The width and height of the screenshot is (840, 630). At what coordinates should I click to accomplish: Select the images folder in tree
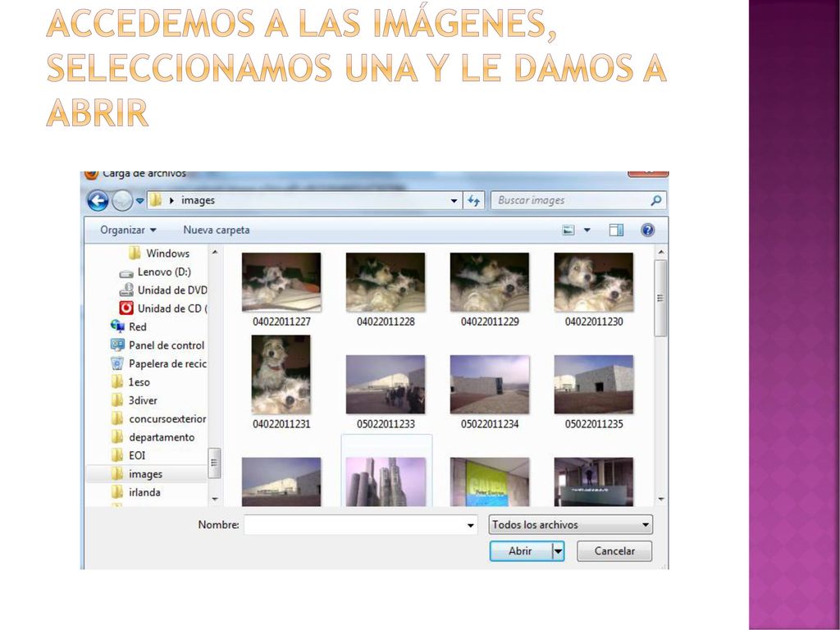click(146, 474)
